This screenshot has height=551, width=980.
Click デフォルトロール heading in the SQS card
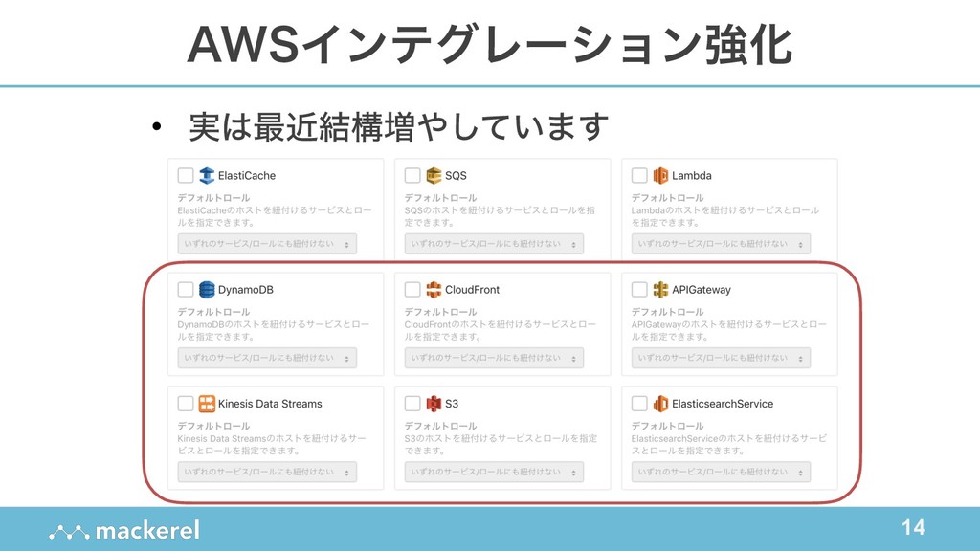(440, 198)
